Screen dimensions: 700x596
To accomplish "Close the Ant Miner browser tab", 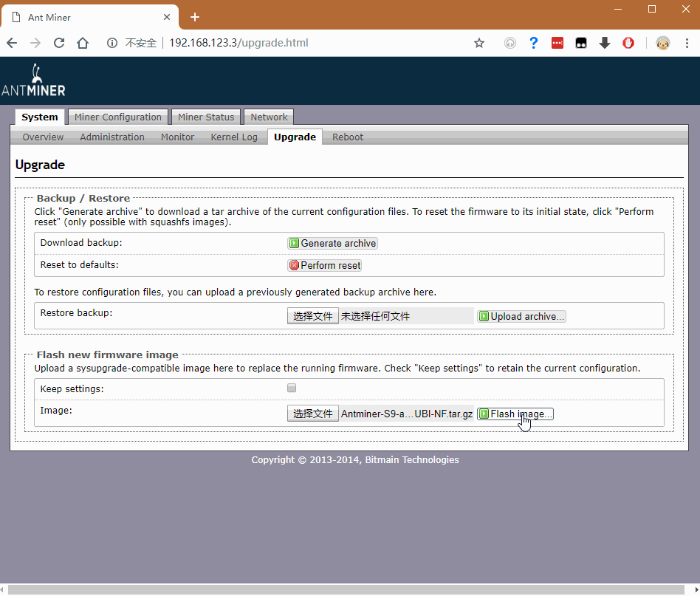I will tap(167, 18).
